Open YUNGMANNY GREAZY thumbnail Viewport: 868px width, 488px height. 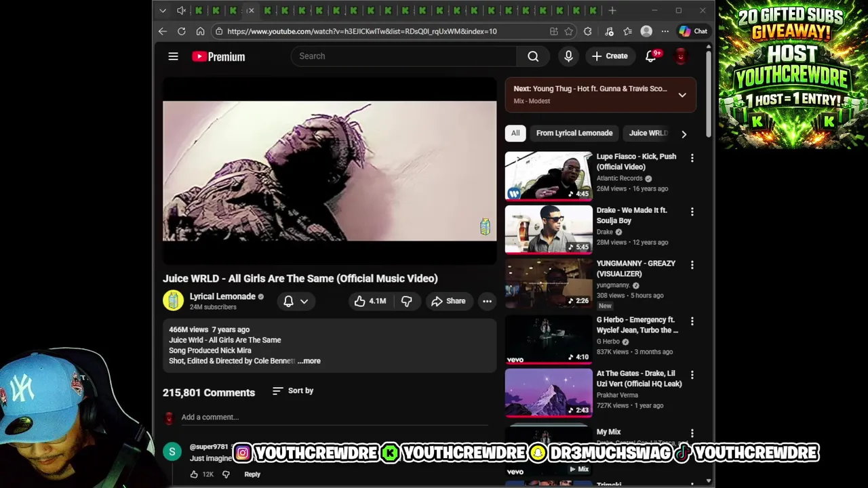(549, 283)
